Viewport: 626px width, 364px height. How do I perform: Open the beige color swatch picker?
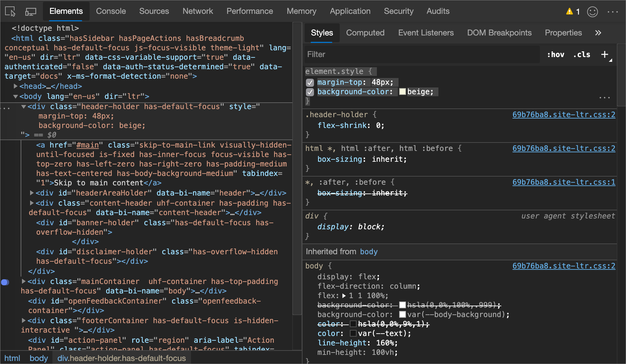[x=402, y=92]
